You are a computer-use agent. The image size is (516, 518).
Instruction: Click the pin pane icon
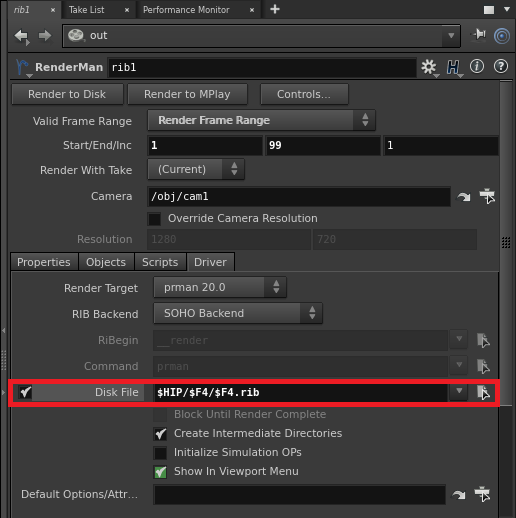479,35
